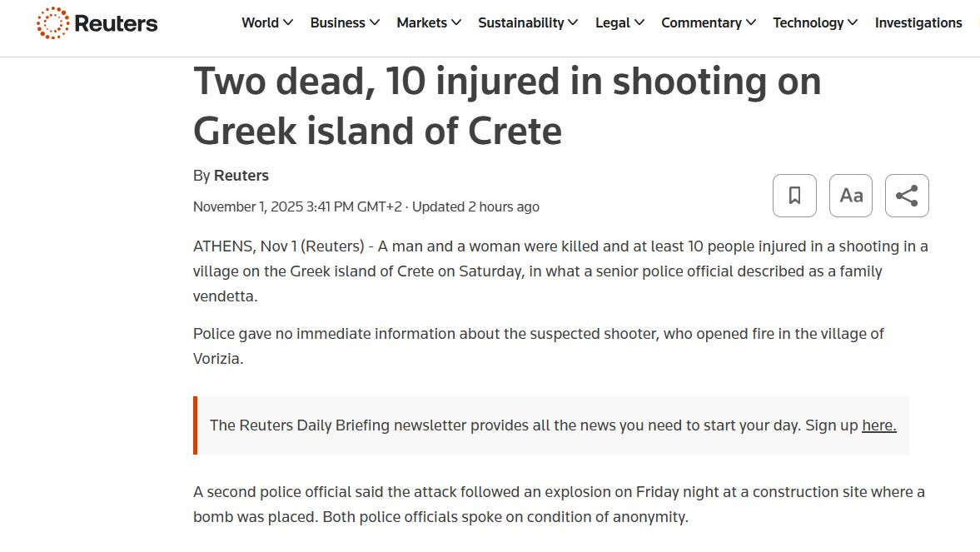Image resolution: width=980 pixels, height=552 pixels.
Task: Click the Reuters logo icon
Action: (53, 23)
